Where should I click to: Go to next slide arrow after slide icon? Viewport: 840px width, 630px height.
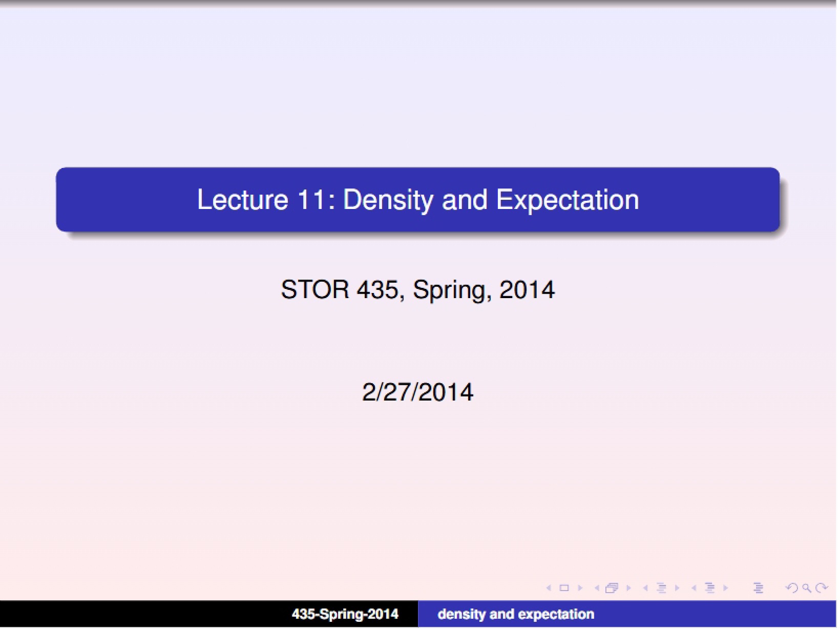[x=580, y=588]
